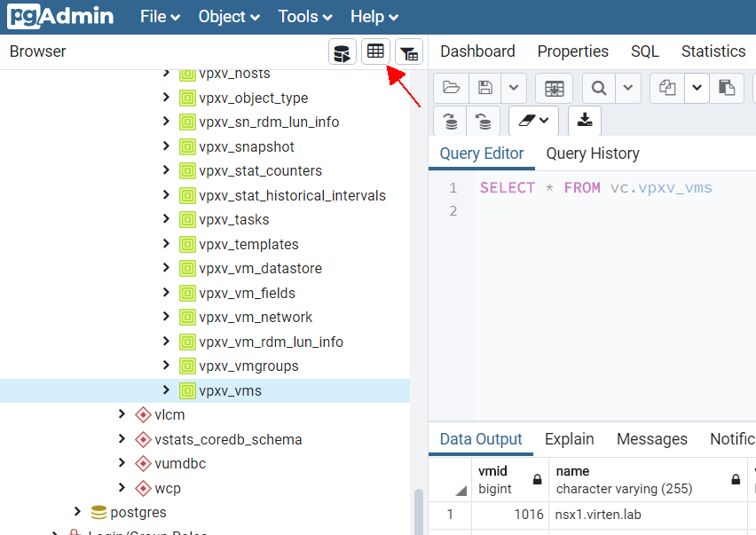The height and width of the screenshot is (535, 756).
Task: Click the lock icon in vmid column
Action: (537, 479)
